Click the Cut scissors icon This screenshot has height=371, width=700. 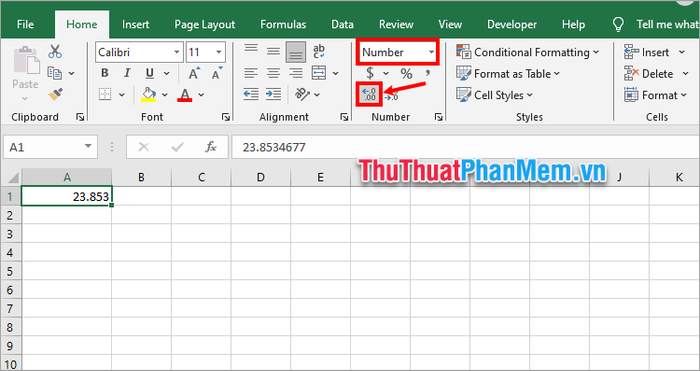pyautogui.click(x=55, y=51)
